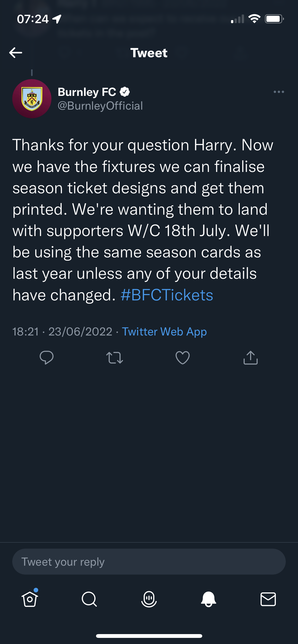Tap the Wi-Fi status icon
This screenshot has height=644, width=298.
[x=254, y=19]
